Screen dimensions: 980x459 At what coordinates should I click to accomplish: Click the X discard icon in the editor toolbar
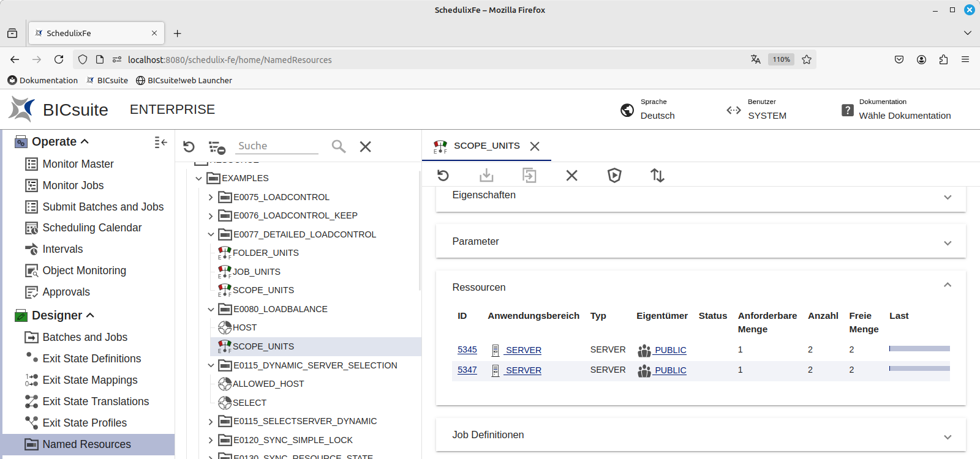point(571,176)
